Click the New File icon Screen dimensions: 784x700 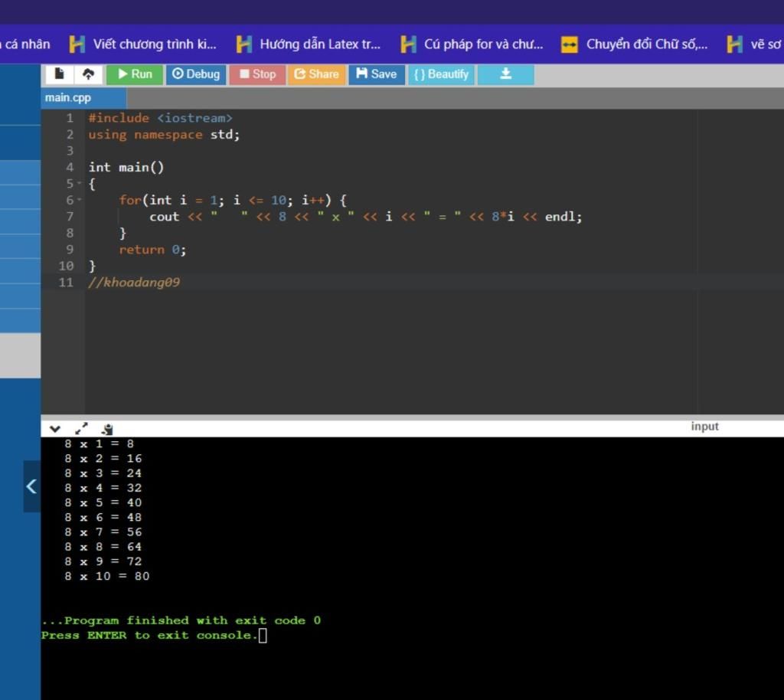click(x=59, y=74)
